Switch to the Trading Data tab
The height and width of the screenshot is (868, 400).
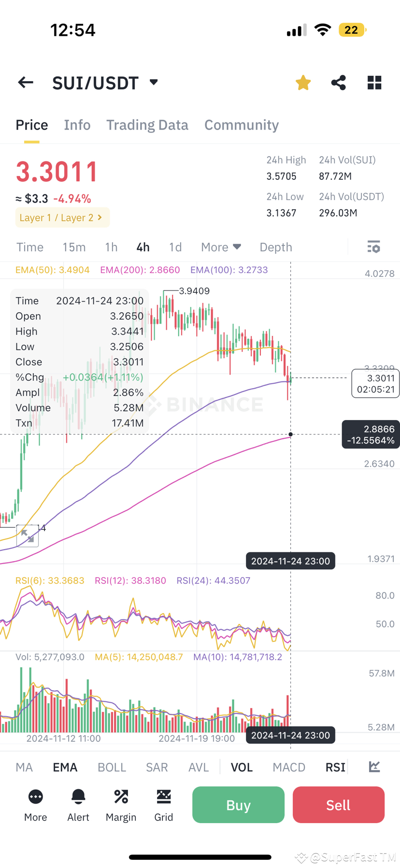pos(147,125)
